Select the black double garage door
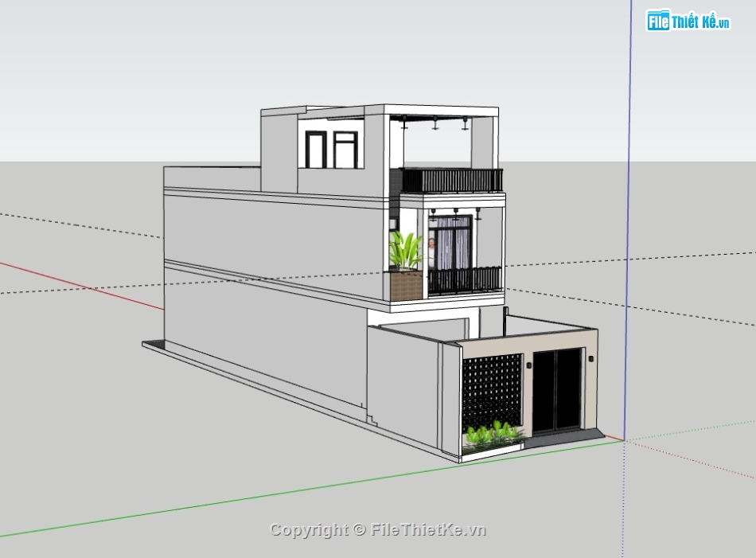756x558 pixels. pos(557,391)
